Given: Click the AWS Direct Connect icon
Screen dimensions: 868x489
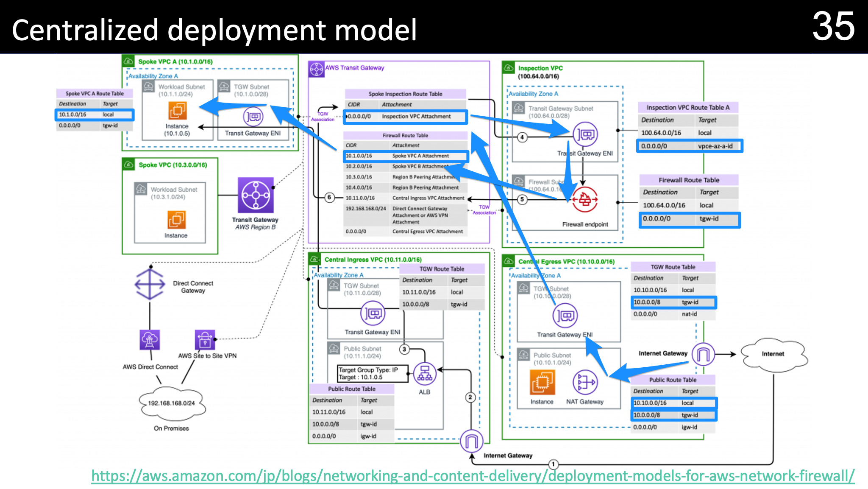Looking at the screenshot, I should pos(149,339).
